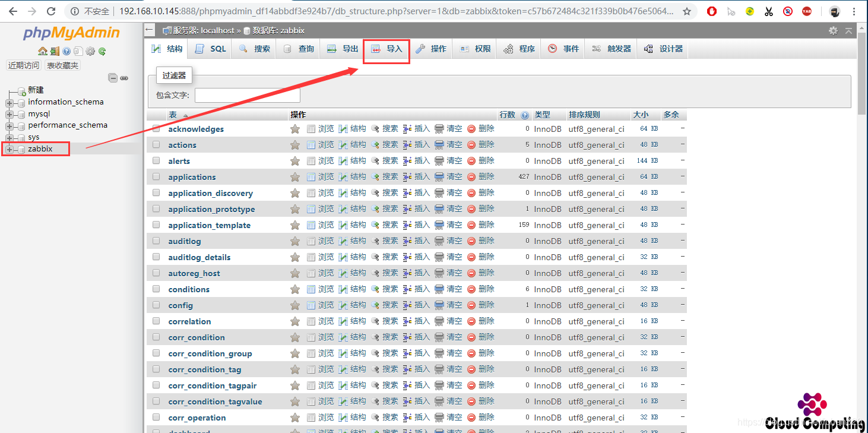Click 表收藏夹 favorites button
The height and width of the screenshot is (433, 868).
click(62, 65)
